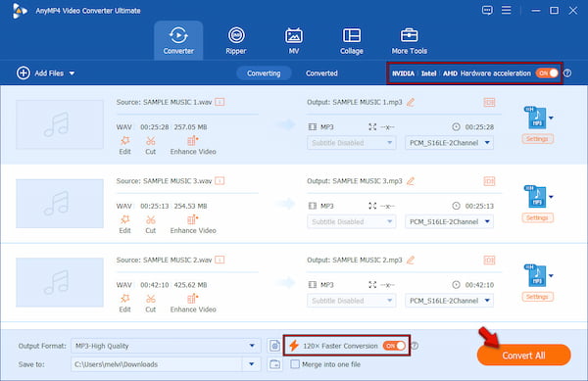Click Enhance Video for SAMPLE MUSIC 1.wav
The height and width of the screenshot is (381, 588).
(193, 145)
